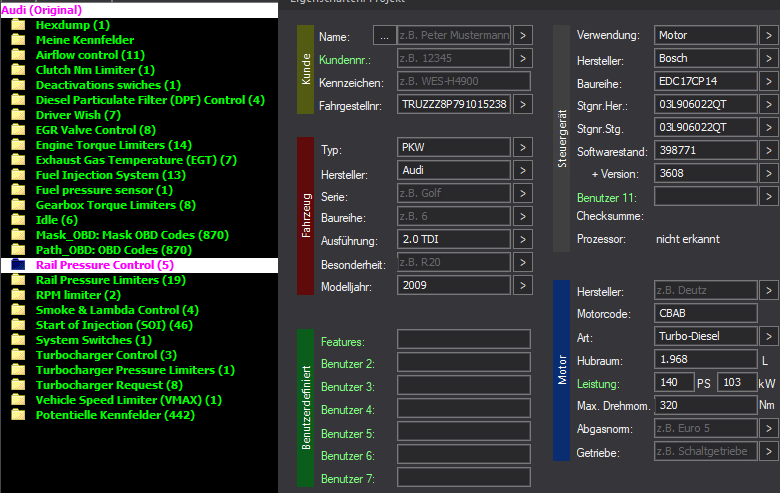
Task: Open the arrow next to Getriebe field
Action: pos(769,451)
